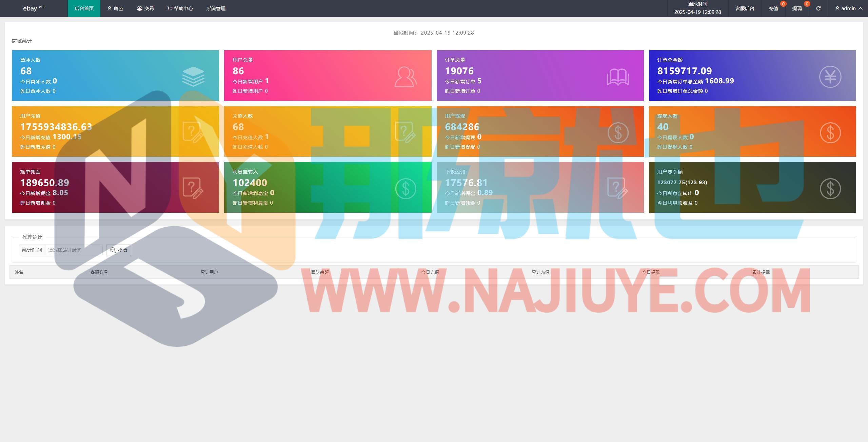
Task: Click the yen icon on 订单总金额 card
Action: [x=830, y=77]
